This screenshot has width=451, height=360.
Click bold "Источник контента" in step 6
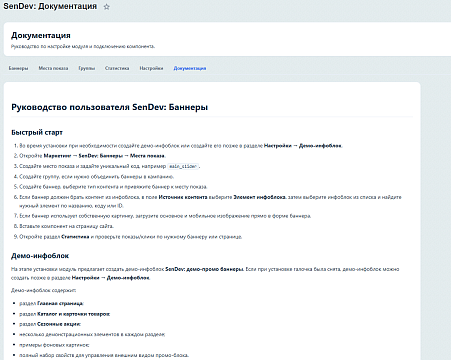pos(183,197)
